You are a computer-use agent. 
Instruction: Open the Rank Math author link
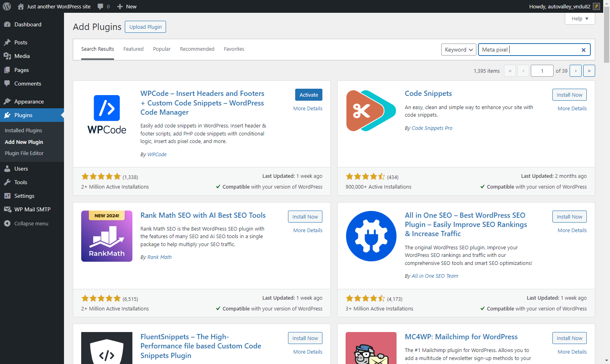[160, 257]
